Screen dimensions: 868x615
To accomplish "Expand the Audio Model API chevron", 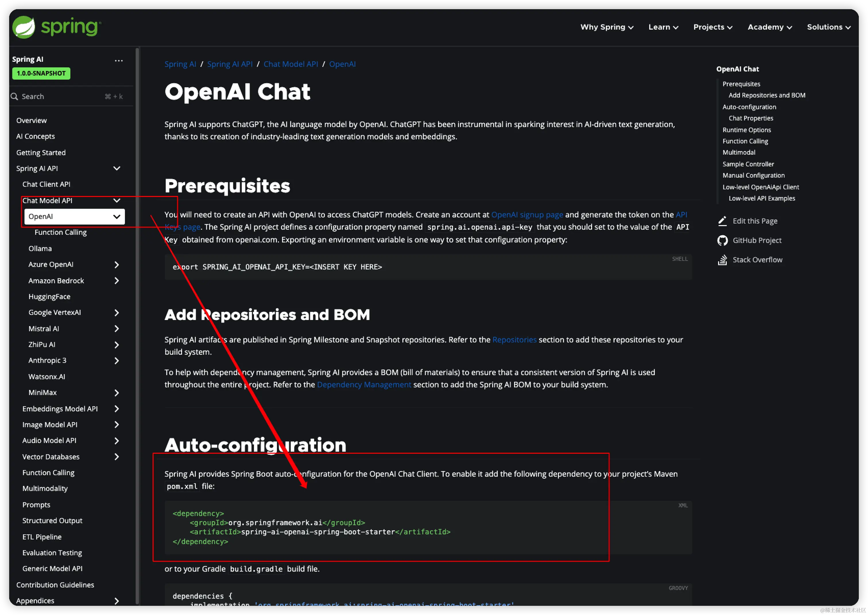I will 117,441.
